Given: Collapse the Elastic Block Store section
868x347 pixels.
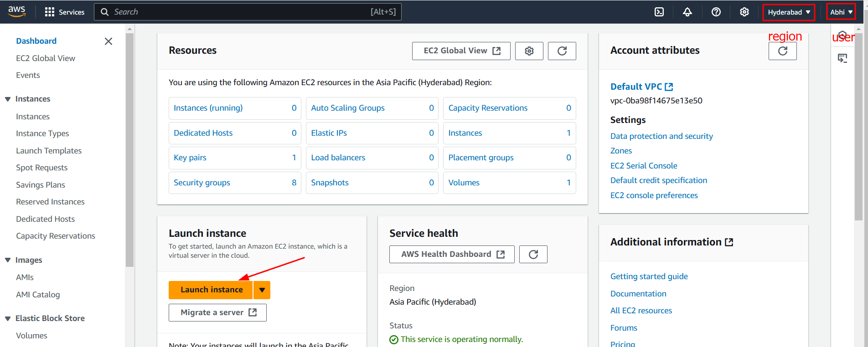Looking at the screenshot, I should click(x=8, y=319).
